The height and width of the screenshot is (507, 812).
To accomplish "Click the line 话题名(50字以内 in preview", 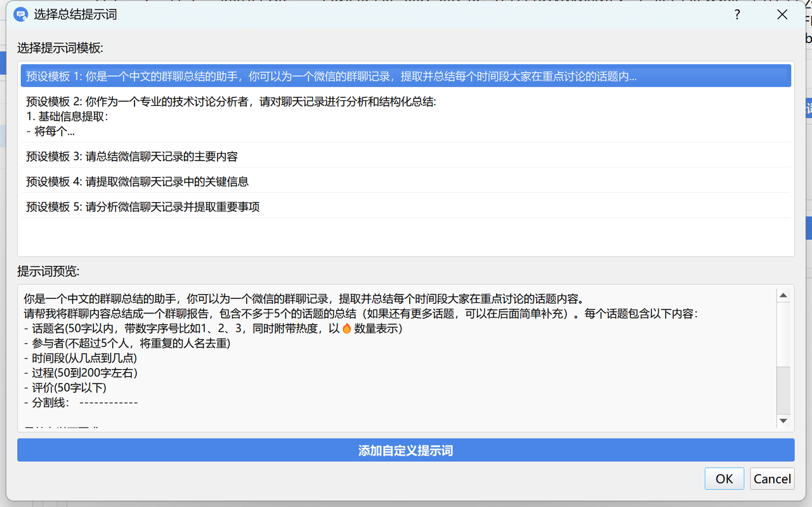I will tap(213, 329).
